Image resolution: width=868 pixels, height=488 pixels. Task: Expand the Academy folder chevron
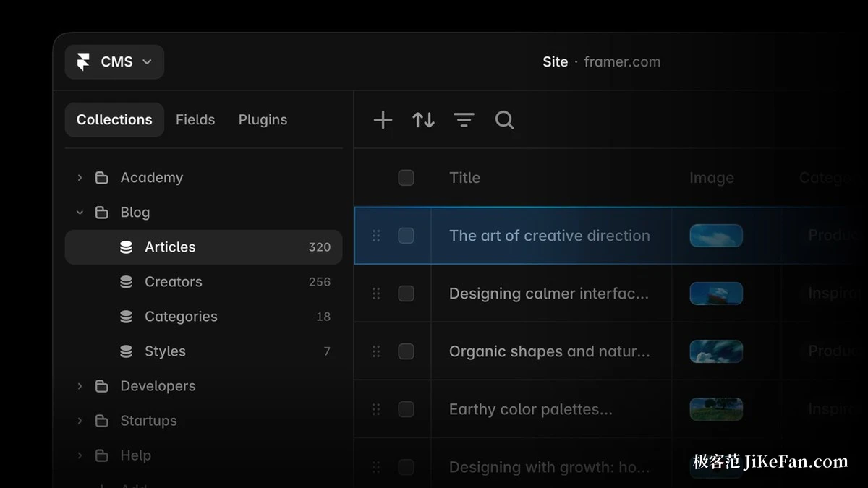(80, 178)
